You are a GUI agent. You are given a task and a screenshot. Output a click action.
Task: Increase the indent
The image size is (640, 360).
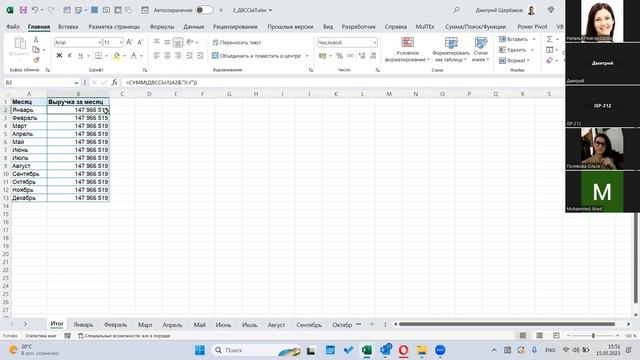pos(200,56)
